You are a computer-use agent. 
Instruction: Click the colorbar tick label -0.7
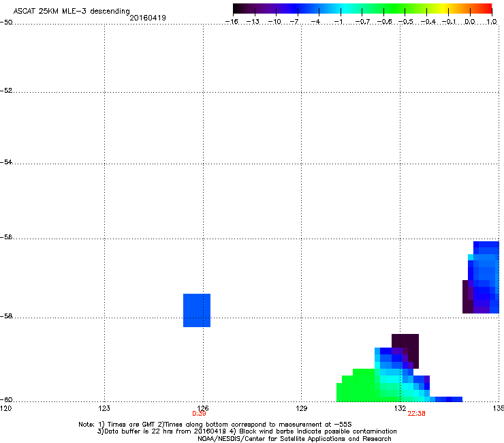click(x=362, y=22)
